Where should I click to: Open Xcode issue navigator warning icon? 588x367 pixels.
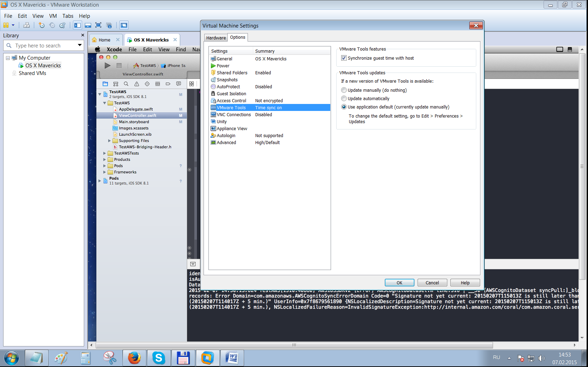point(137,84)
